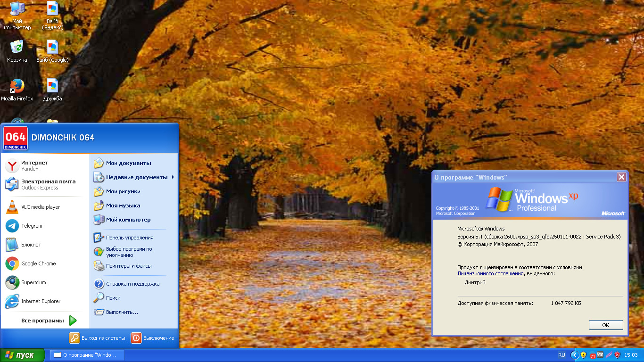
Task: Open Дружба desktop shortcut
Action: point(52,86)
